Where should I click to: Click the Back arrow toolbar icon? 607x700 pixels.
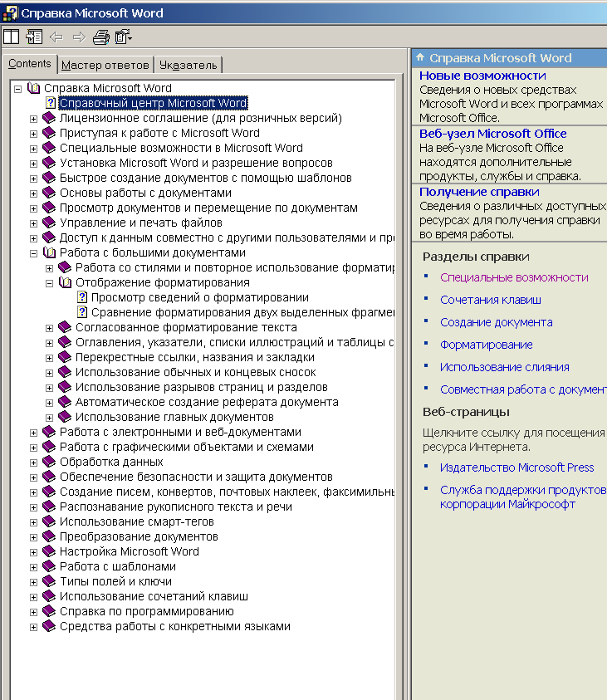coord(56,37)
